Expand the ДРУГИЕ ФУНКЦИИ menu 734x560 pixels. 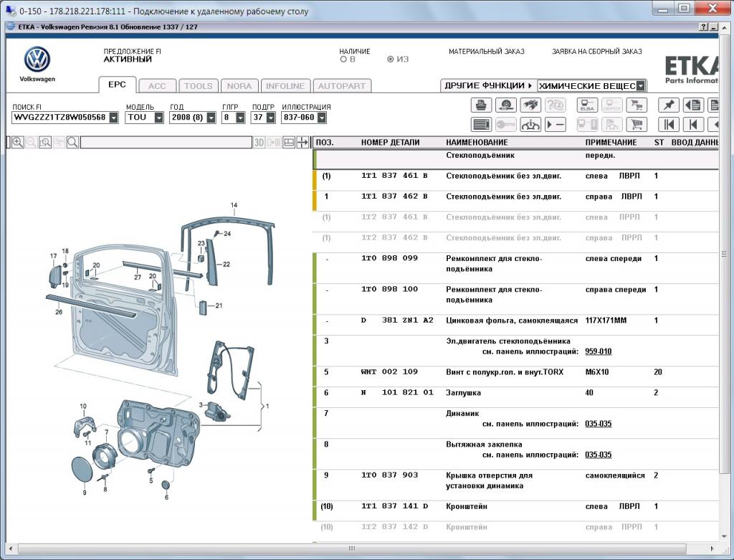point(488,86)
